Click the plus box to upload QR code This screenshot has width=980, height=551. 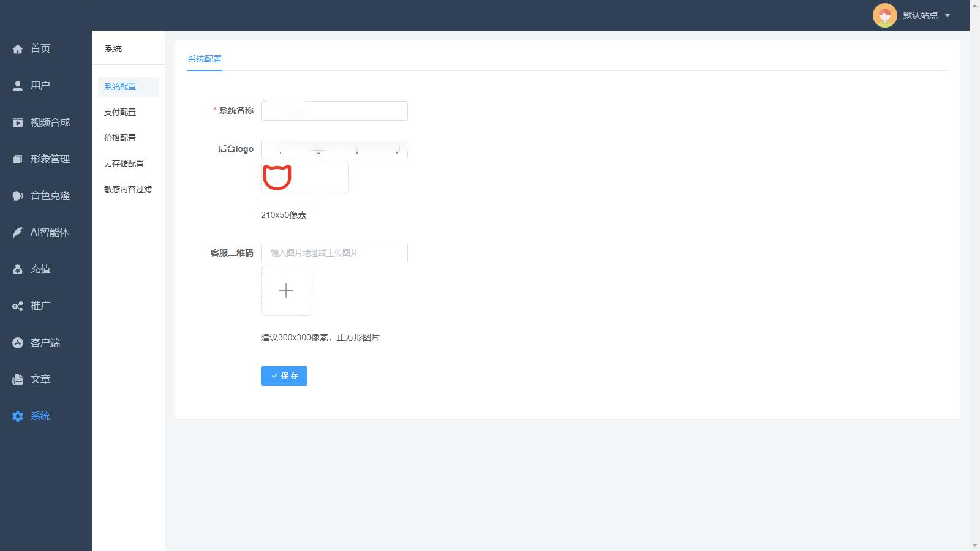pos(286,291)
